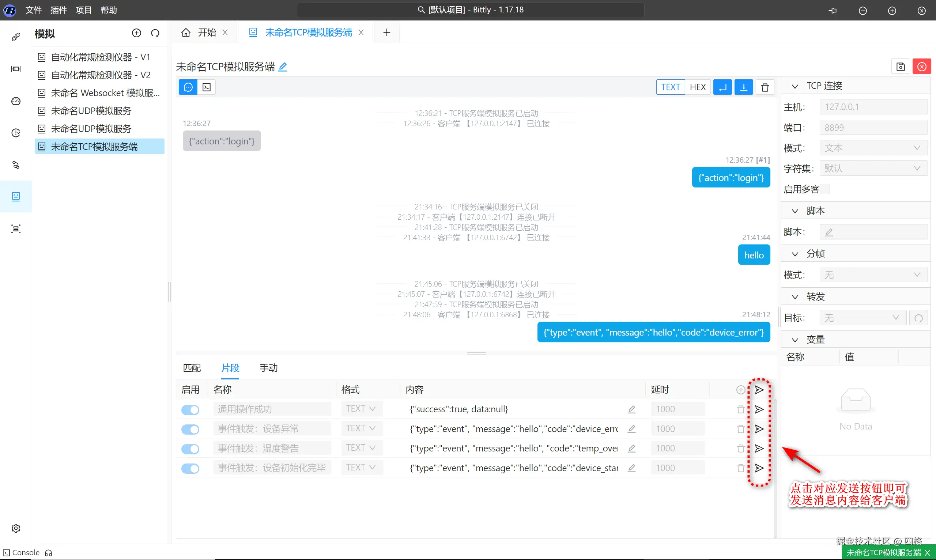The width and height of the screenshot is (936, 560).
Task: Select 自动化常规检测仪器 - V2 in list
Action: [x=101, y=75]
